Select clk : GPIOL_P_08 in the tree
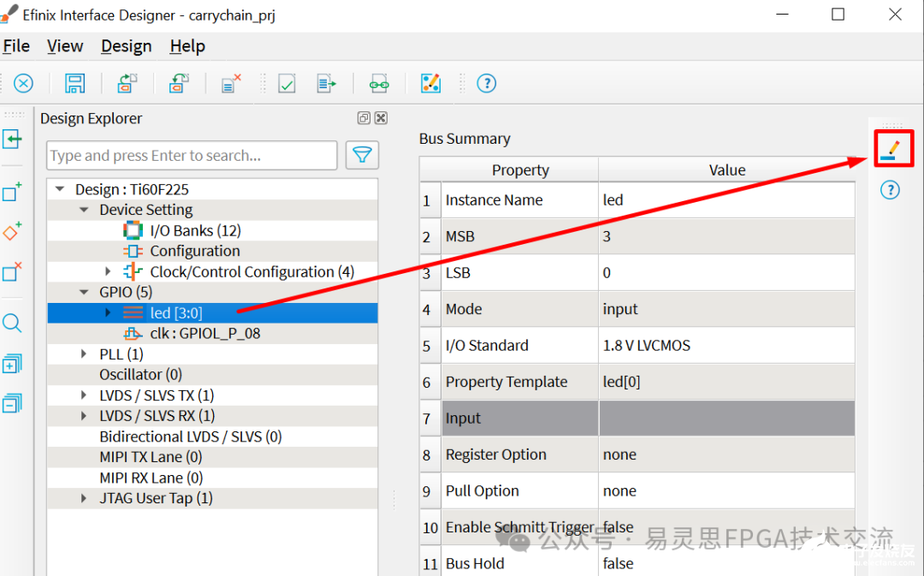The height and width of the screenshot is (576, 924). [x=204, y=334]
